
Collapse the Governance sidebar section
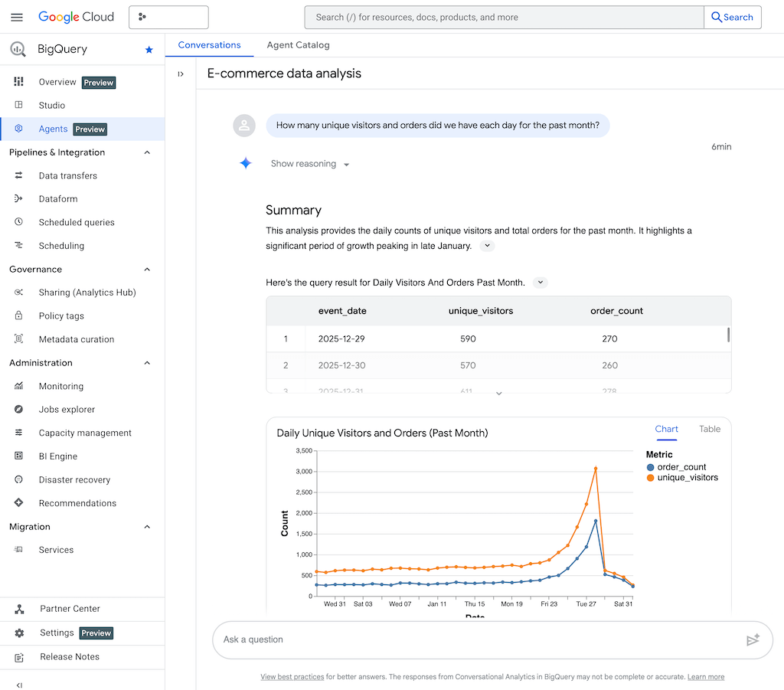click(147, 270)
